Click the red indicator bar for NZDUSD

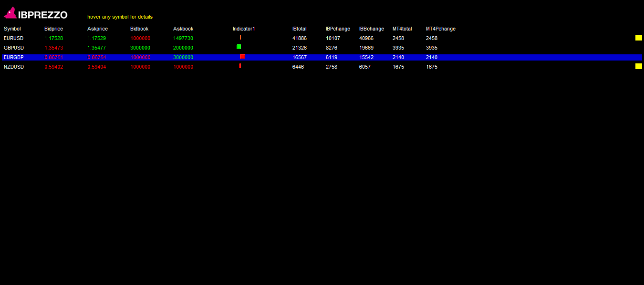[x=240, y=66]
